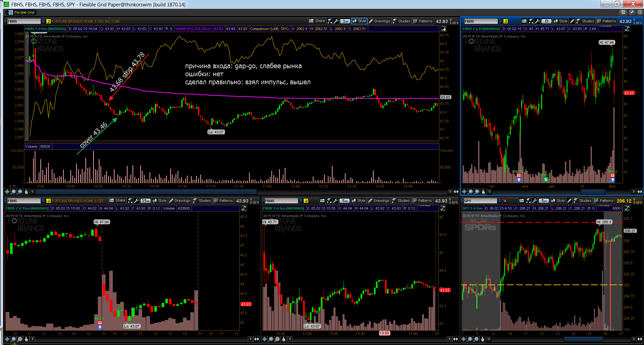Open Drawings in the 15m chart toolbar
This screenshot has width=644, height=345.
pyautogui.click(x=180, y=201)
